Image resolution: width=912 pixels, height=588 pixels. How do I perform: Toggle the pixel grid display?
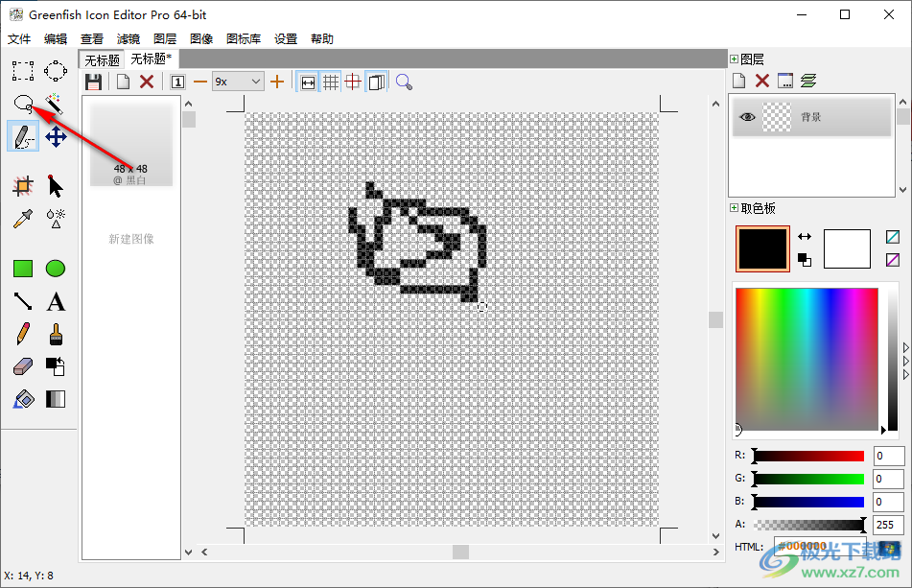pyautogui.click(x=331, y=82)
